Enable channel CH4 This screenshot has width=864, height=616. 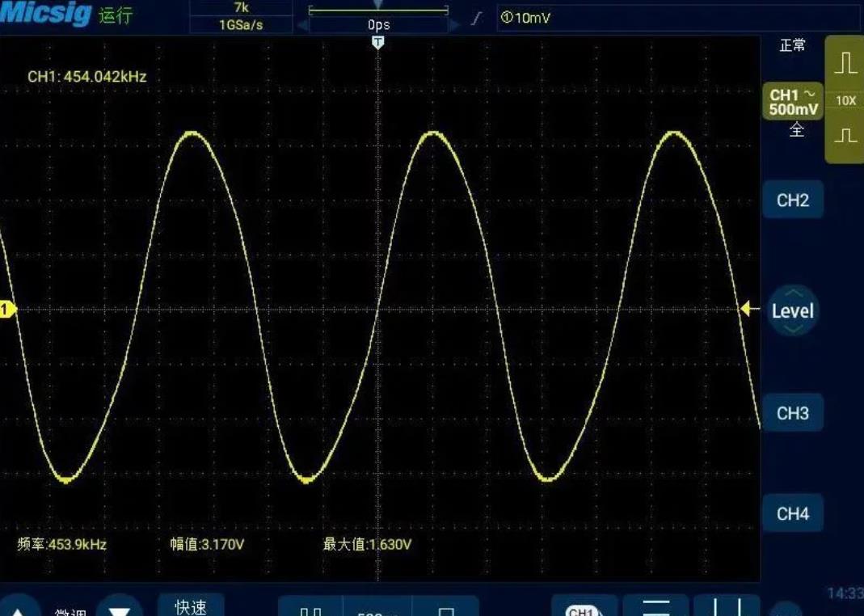[x=792, y=513]
